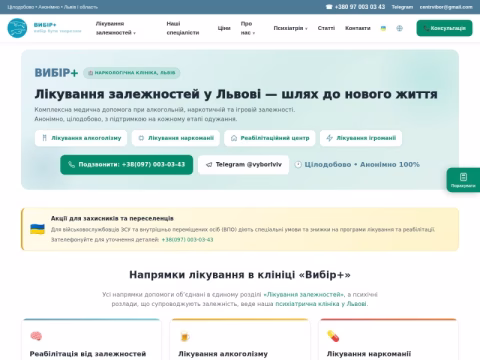
Task: Select the Лікування алкоголізму chip
Action: pos(81,138)
